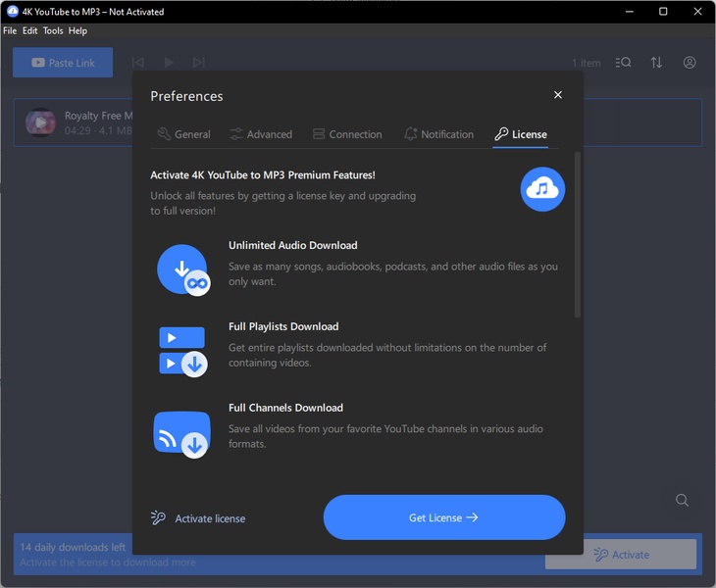The image size is (716, 588).
Task: Click the '14 daily downloads left' text
Action: tap(73, 547)
